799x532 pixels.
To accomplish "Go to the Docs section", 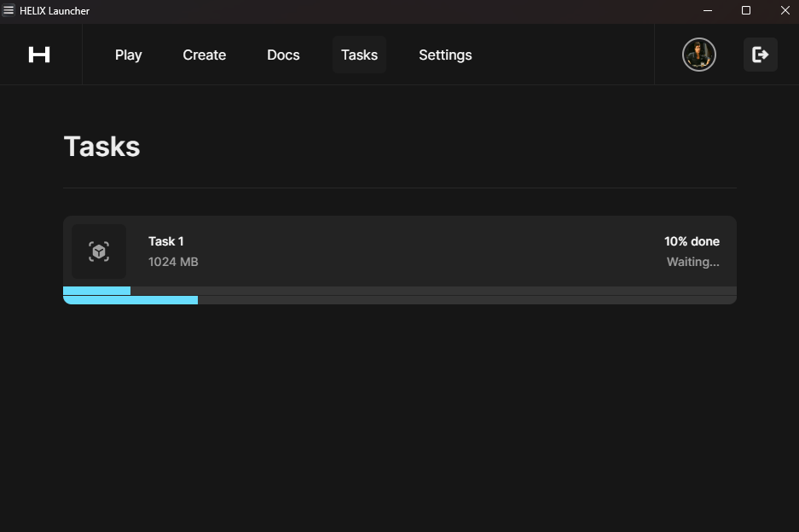I will coord(283,55).
